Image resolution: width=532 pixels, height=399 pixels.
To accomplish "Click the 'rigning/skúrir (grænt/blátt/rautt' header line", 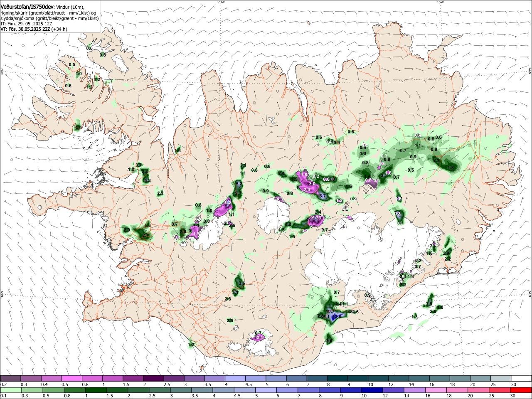I will [x=48, y=13].
